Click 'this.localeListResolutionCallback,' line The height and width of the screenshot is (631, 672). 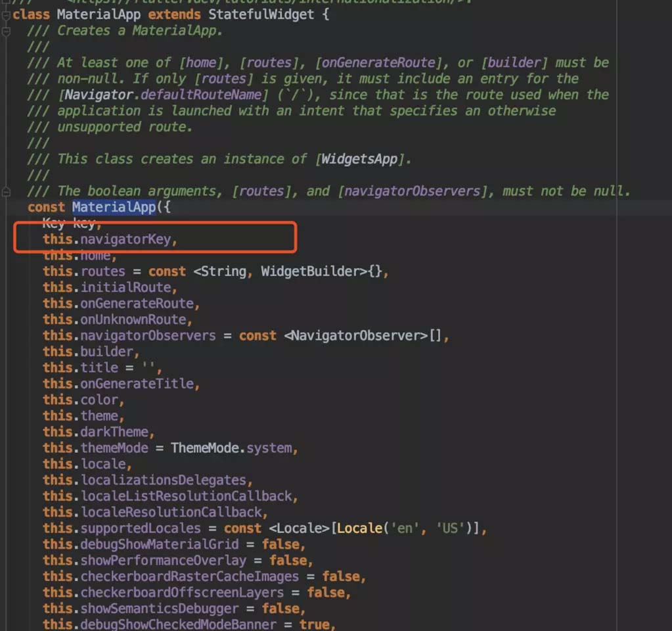tap(171, 496)
